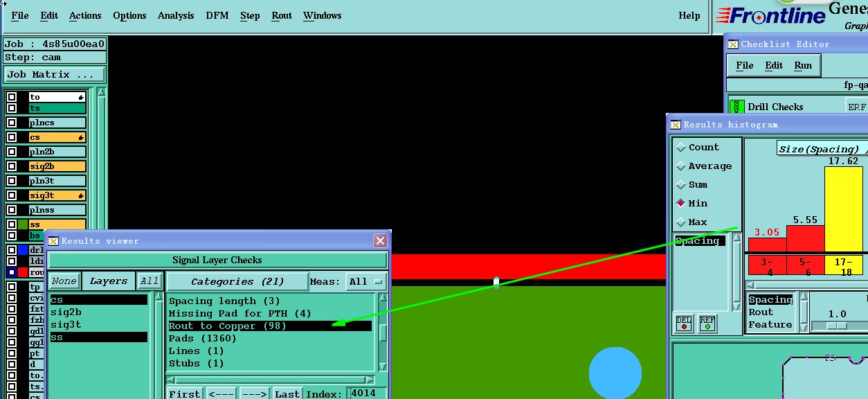The width and height of the screenshot is (868, 399).
Task: Click the histogram value slider
Action: click(x=837, y=325)
